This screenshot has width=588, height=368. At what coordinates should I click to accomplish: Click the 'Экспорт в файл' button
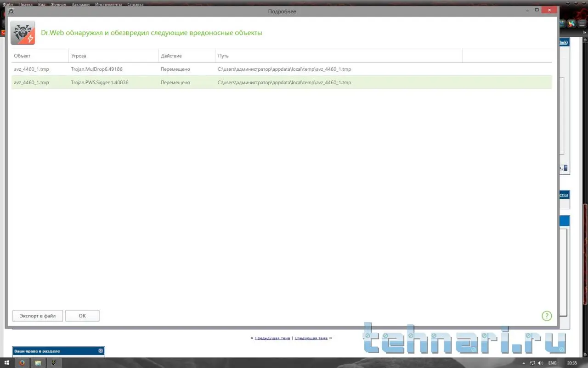tap(38, 316)
